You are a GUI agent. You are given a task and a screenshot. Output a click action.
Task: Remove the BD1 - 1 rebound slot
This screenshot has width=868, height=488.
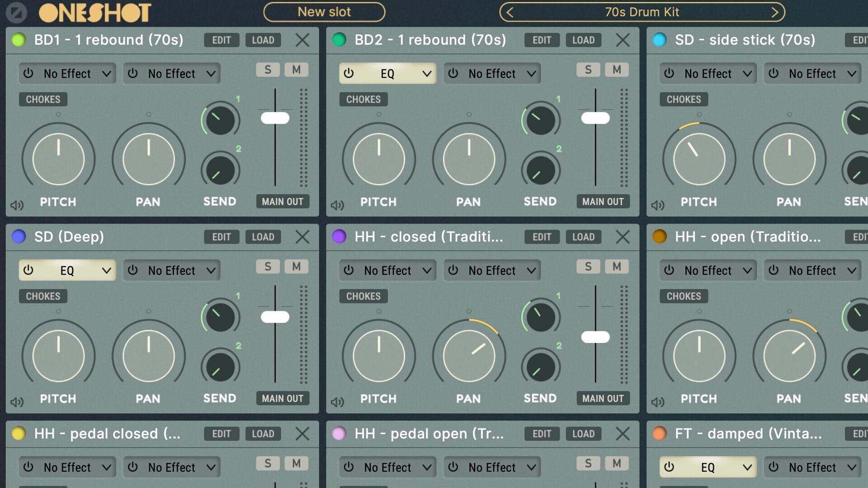click(x=302, y=40)
